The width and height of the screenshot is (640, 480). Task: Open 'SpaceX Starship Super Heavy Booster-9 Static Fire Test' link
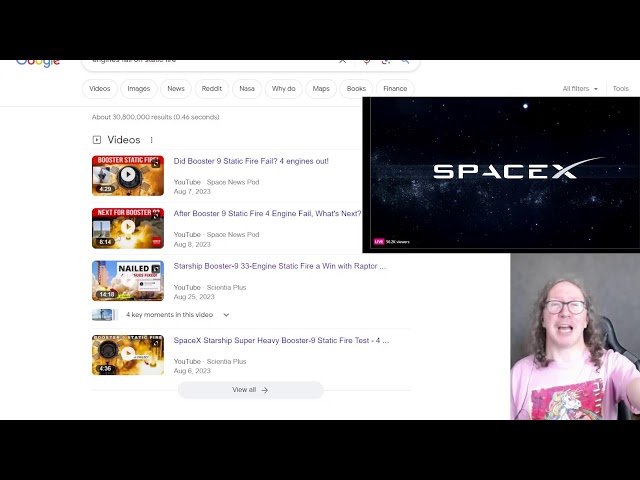pos(281,340)
